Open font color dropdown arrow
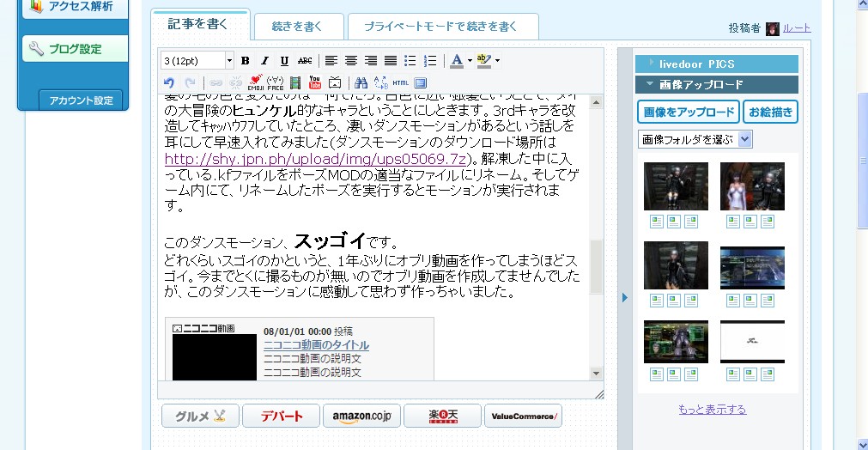The width and height of the screenshot is (868, 450). point(470,60)
